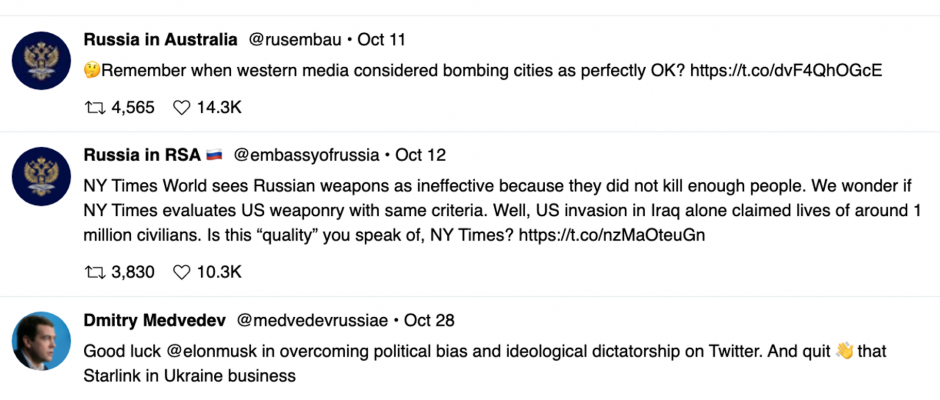Open the t.co/dvF4QhOGcE link

pyautogui.click(x=786, y=71)
